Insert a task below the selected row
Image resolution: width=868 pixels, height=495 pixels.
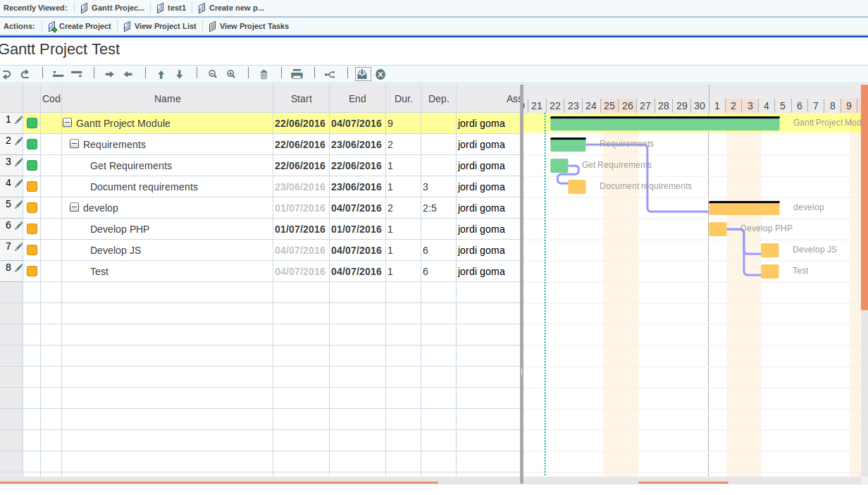[x=77, y=74]
